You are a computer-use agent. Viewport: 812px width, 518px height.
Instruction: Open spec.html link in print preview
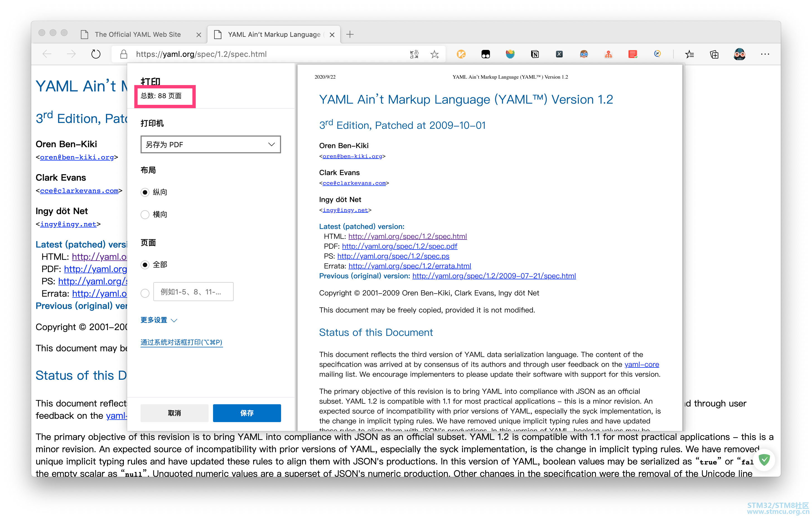click(x=407, y=236)
